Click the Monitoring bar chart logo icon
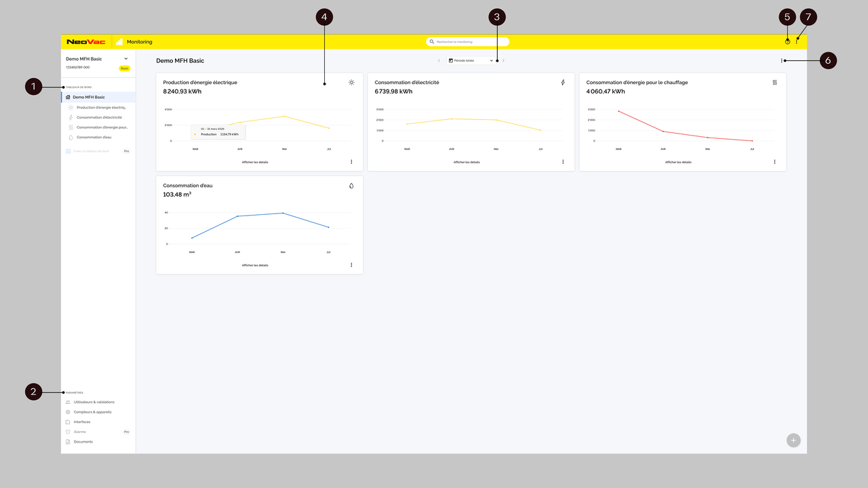This screenshot has height=488, width=868. click(x=119, y=42)
